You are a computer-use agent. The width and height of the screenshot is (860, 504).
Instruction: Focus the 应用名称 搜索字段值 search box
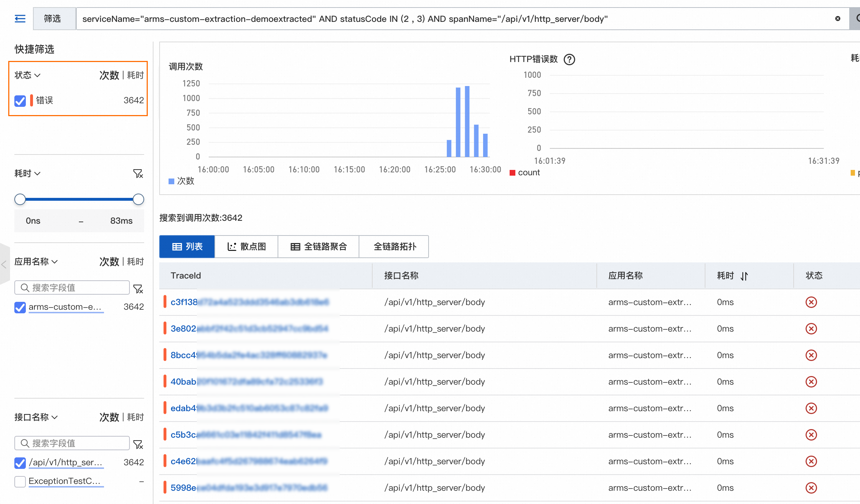tap(72, 288)
